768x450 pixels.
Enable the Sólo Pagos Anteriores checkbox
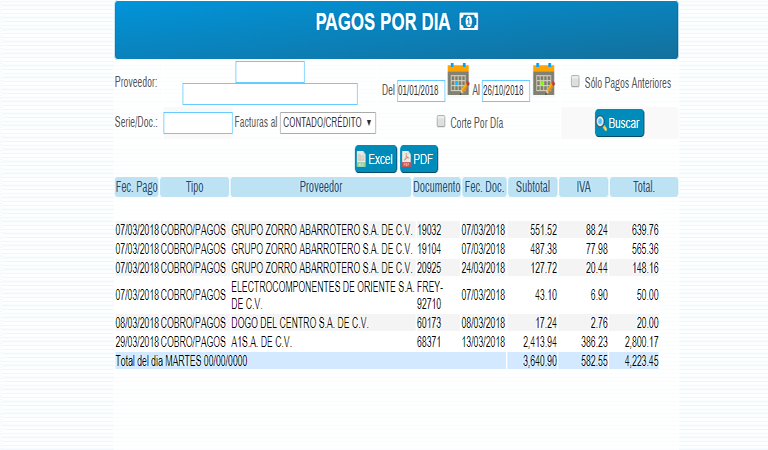pos(575,82)
